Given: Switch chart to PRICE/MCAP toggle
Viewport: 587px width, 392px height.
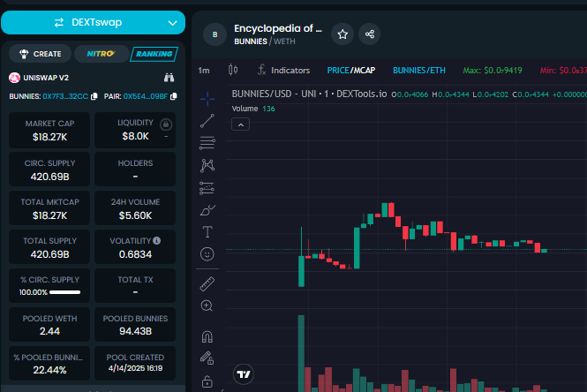Looking at the screenshot, I should click(351, 71).
